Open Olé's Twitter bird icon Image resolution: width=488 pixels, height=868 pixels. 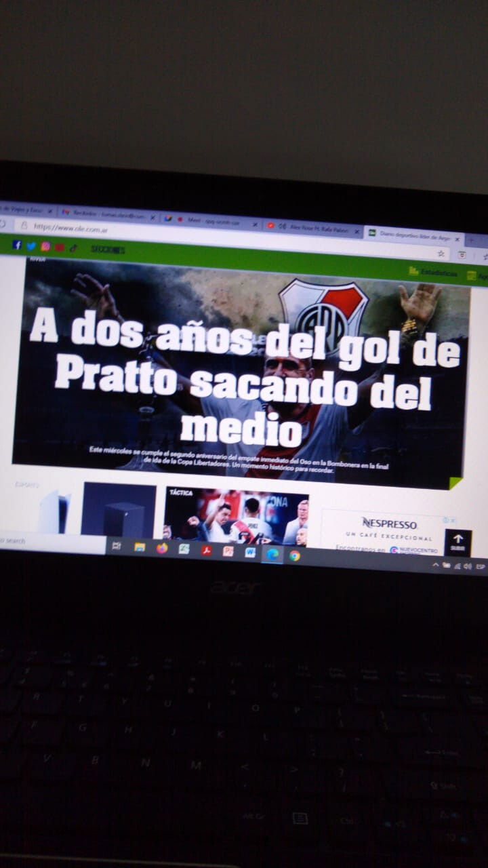pyautogui.click(x=30, y=245)
